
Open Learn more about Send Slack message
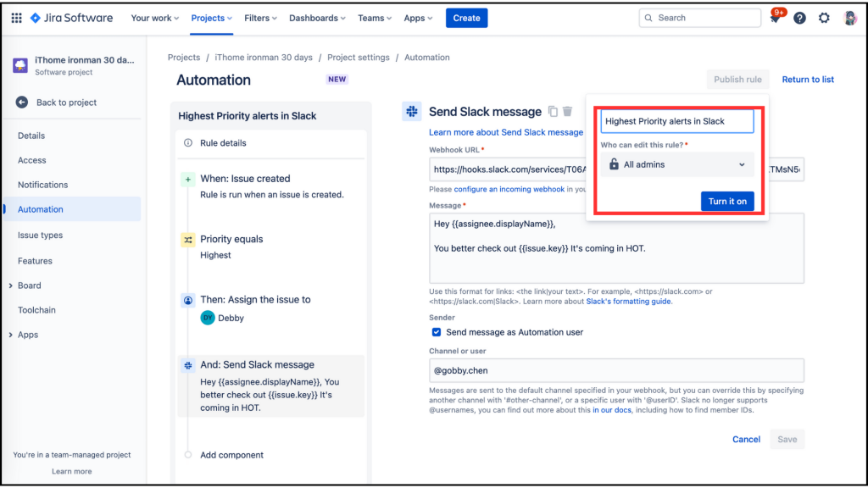tap(506, 132)
